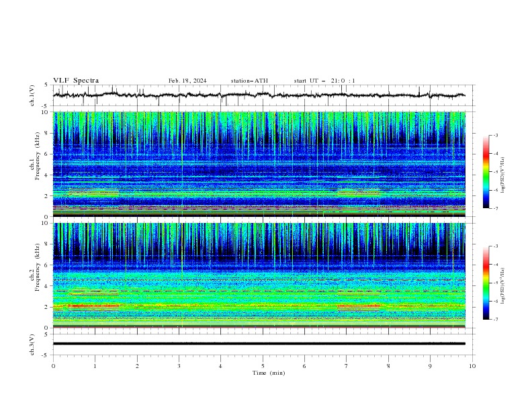Click the time axis tick label "7"
The image size is (532, 411).
347,366
